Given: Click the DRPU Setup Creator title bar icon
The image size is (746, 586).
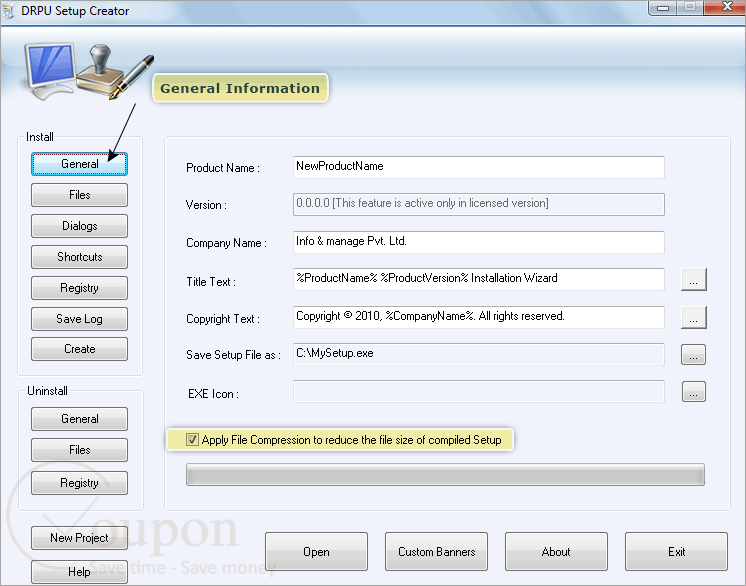Looking at the screenshot, I should tap(9, 11).
